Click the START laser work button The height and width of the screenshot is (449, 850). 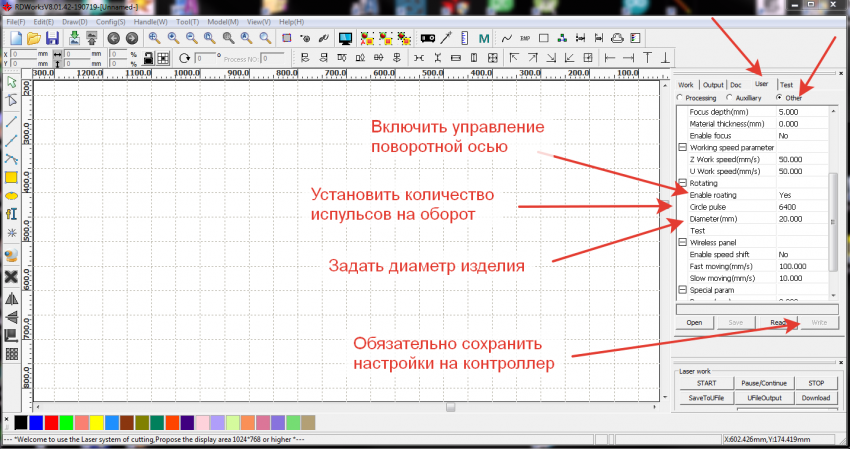[x=706, y=383]
